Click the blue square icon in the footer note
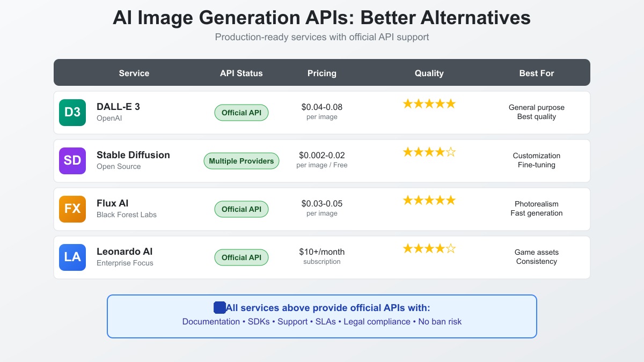 (x=219, y=308)
